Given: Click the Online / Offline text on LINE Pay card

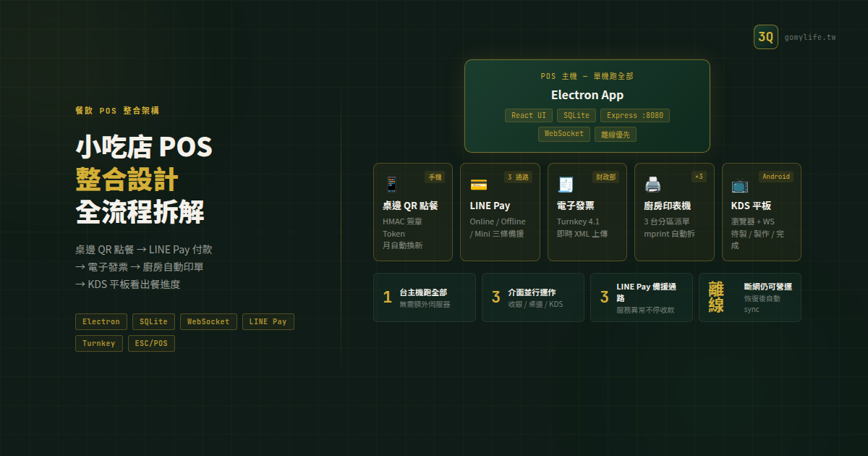Looking at the screenshot, I should coord(498,221).
